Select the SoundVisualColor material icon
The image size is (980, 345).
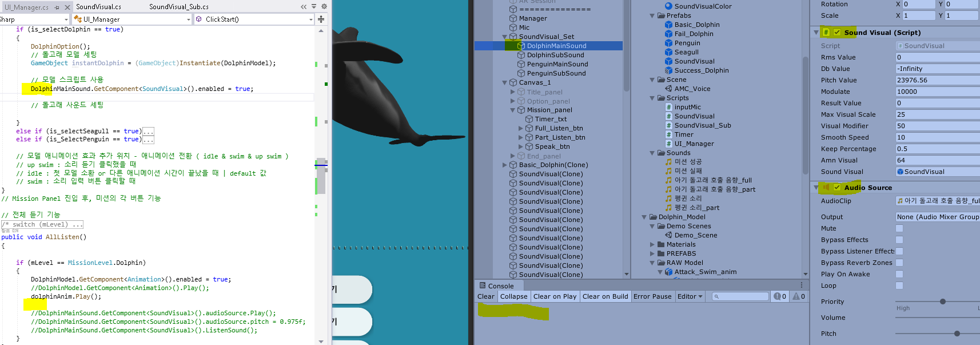[x=668, y=6]
